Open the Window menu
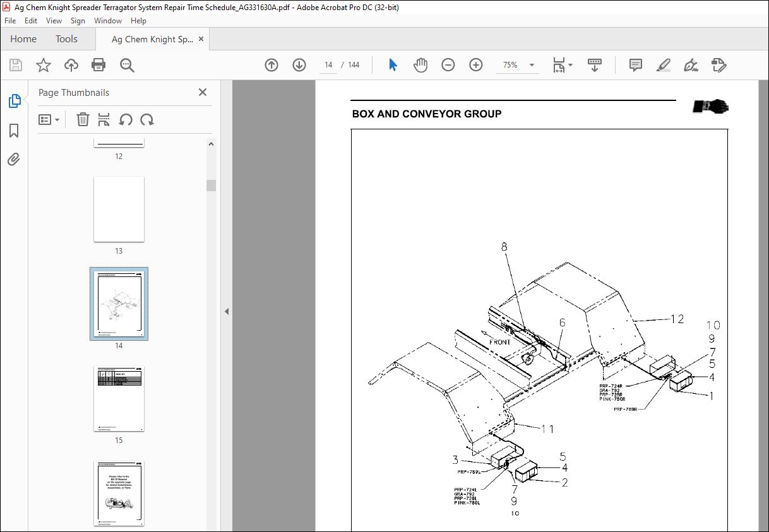The height and width of the screenshot is (532, 769). (x=108, y=21)
